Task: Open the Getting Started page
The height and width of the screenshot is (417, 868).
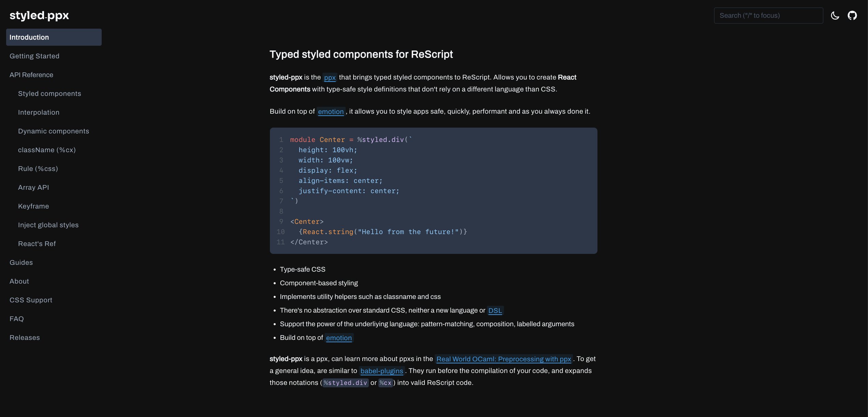Action: pos(34,56)
